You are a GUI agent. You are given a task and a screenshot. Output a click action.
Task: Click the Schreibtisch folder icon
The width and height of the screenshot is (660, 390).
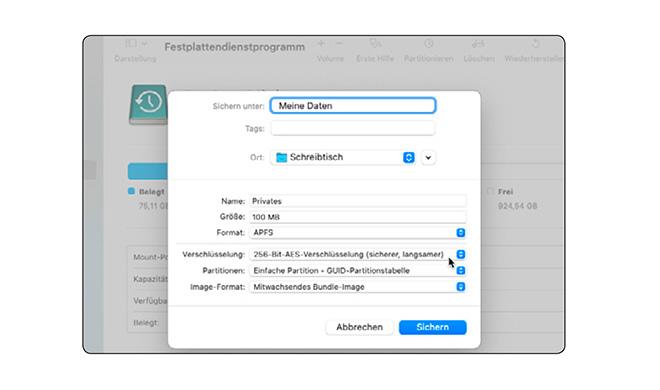click(281, 157)
